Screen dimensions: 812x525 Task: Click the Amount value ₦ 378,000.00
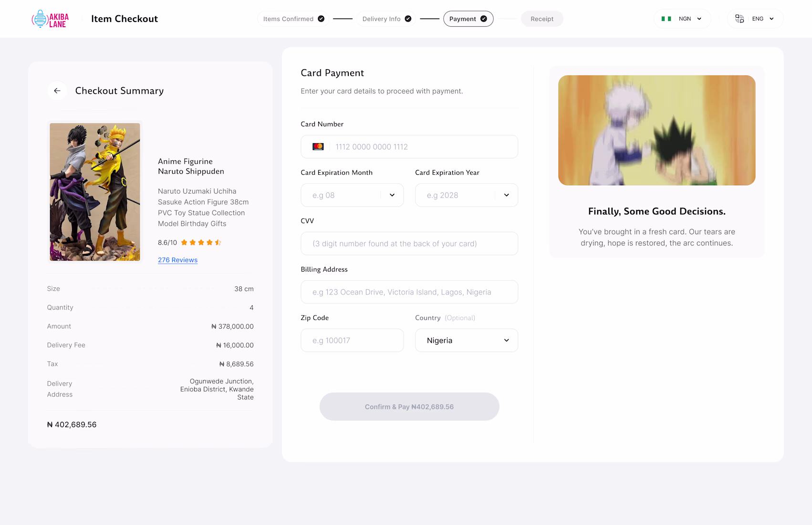(232, 326)
